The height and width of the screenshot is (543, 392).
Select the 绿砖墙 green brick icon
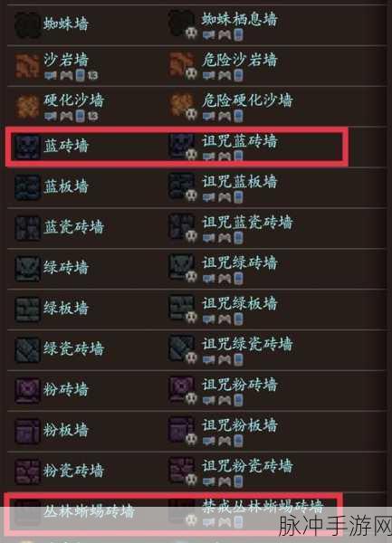click(x=27, y=269)
